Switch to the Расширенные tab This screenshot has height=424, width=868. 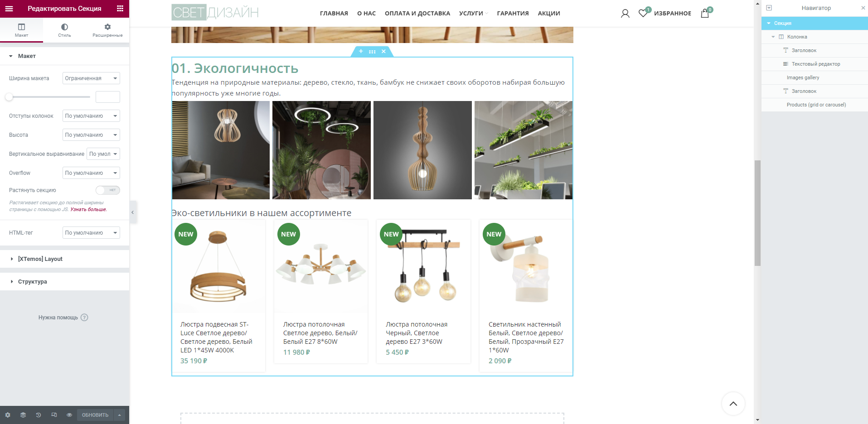pos(107,30)
